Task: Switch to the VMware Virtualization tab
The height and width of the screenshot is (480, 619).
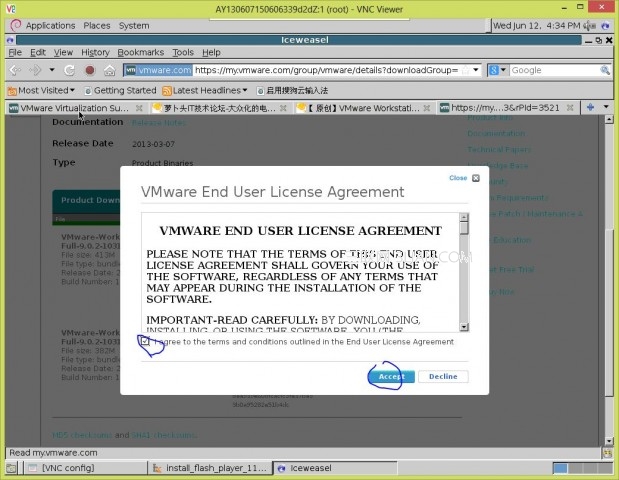Action: pos(70,108)
